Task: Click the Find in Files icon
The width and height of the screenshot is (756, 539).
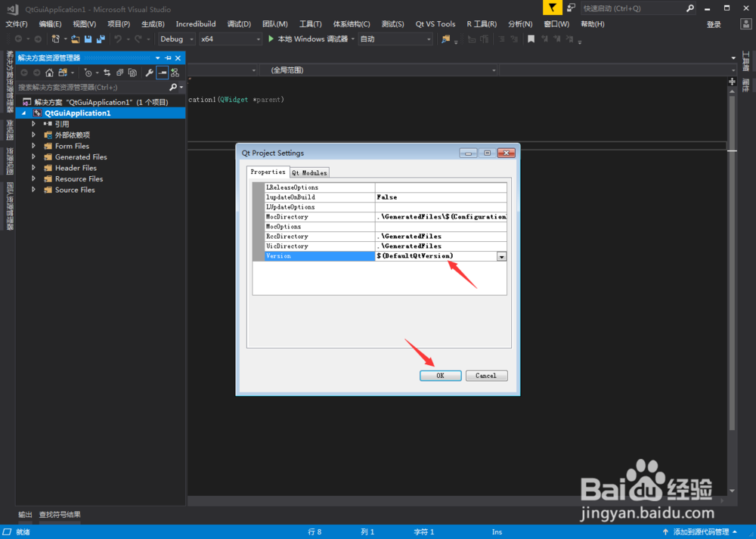Action: click(x=445, y=39)
